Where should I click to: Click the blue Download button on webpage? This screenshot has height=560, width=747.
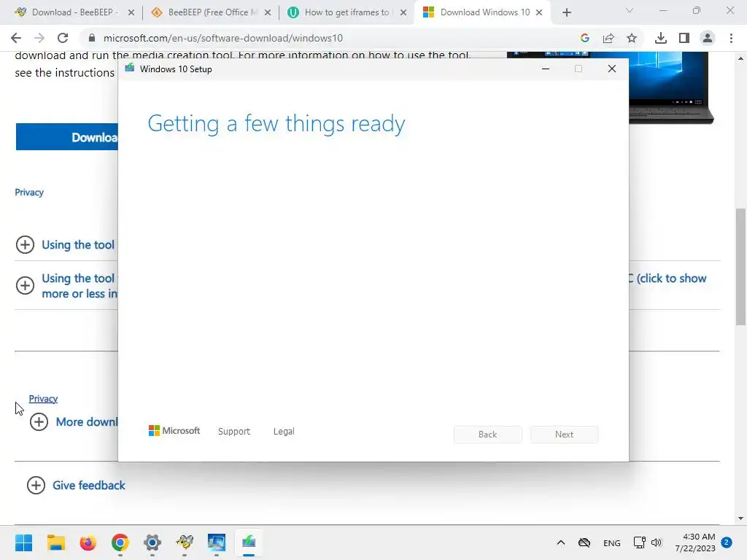(x=66, y=137)
